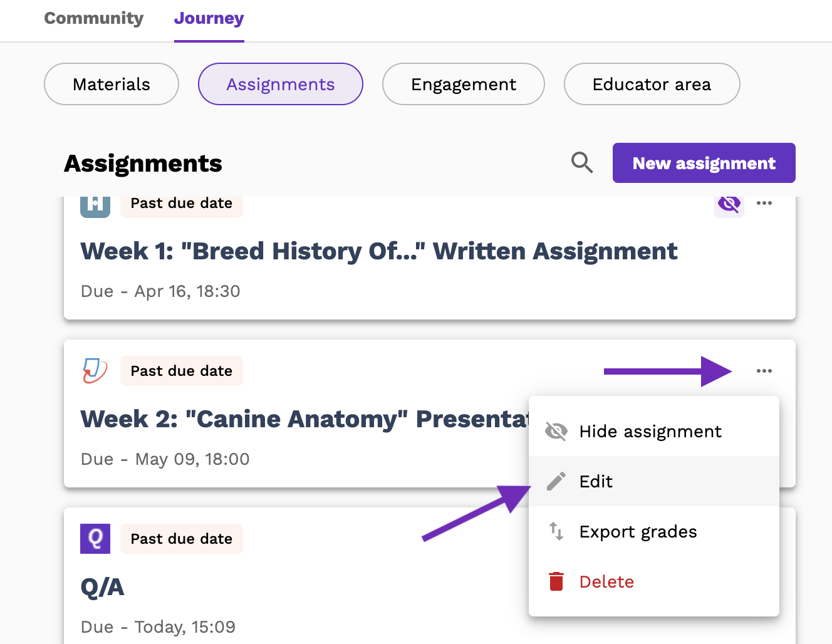Collapse three-dot menu for Week 2 assignment

(x=764, y=371)
